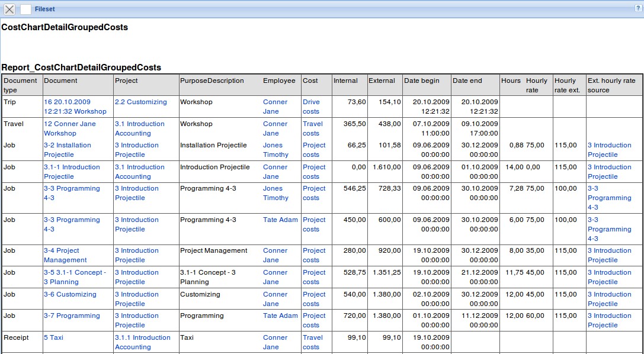The width and height of the screenshot is (644, 354).
Task: Click the help question mark icon
Action: [x=638, y=8]
